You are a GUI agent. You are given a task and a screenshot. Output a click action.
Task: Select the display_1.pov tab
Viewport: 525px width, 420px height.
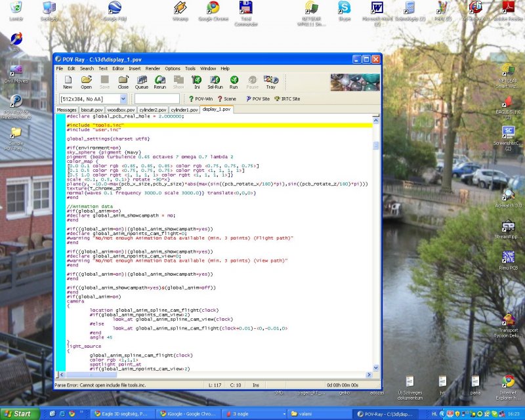217,110
